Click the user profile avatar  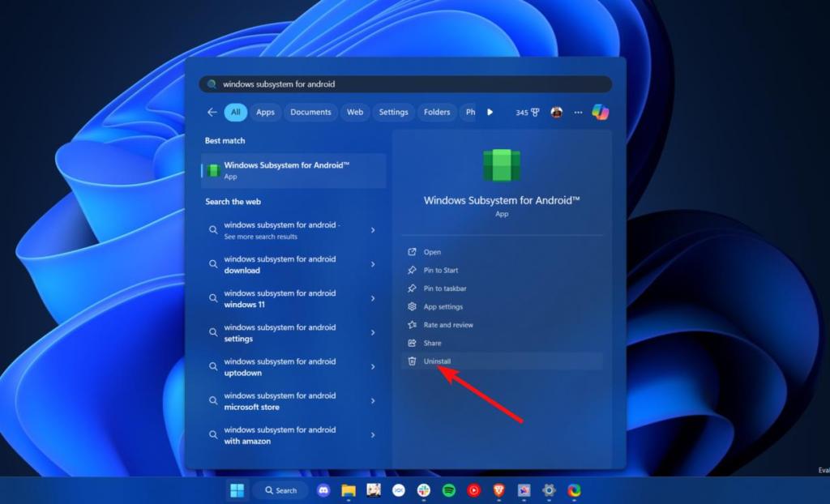pos(556,113)
